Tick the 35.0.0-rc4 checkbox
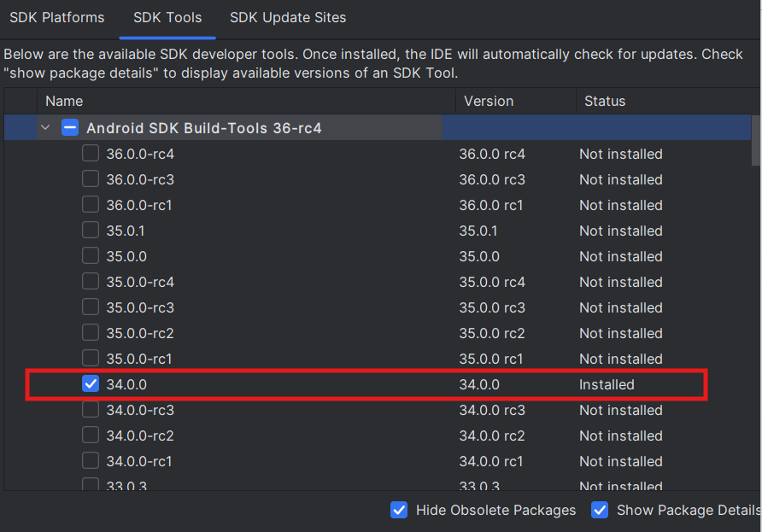Image resolution: width=762 pixels, height=532 pixels. click(x=91, y=282)
